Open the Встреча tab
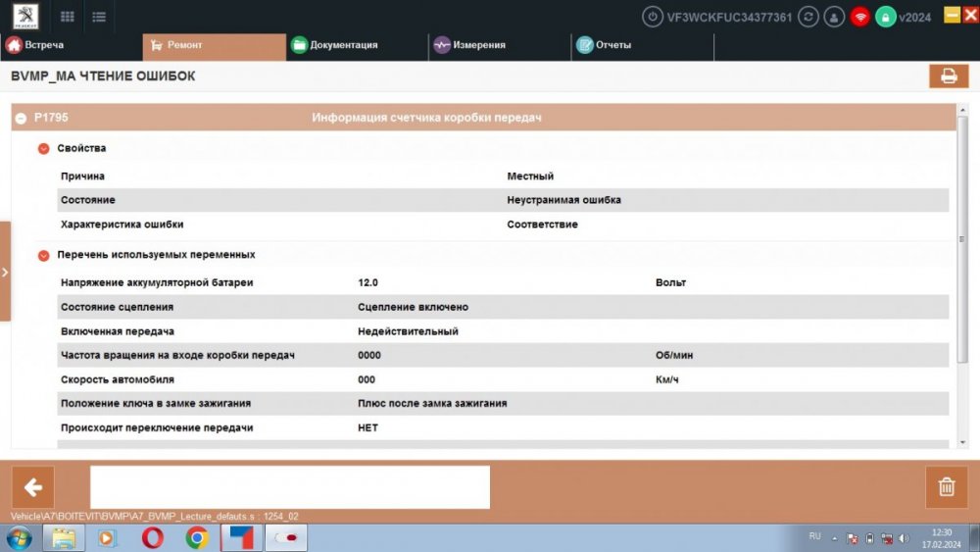Screen dimensions: 980x552 [72, 45]
